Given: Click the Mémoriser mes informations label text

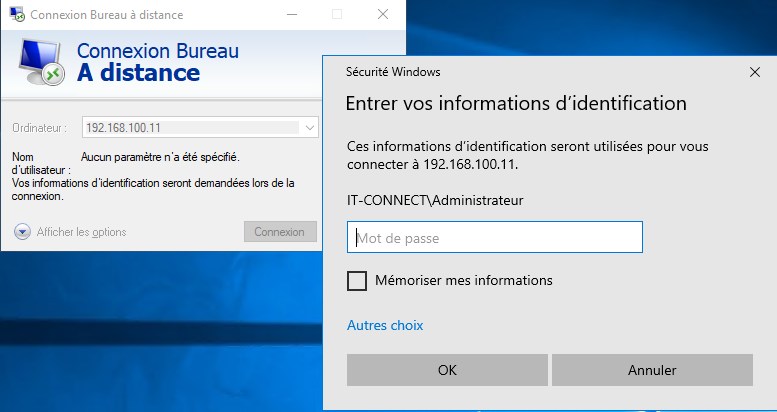Looking at the screenshot, I should coord(464,281).
